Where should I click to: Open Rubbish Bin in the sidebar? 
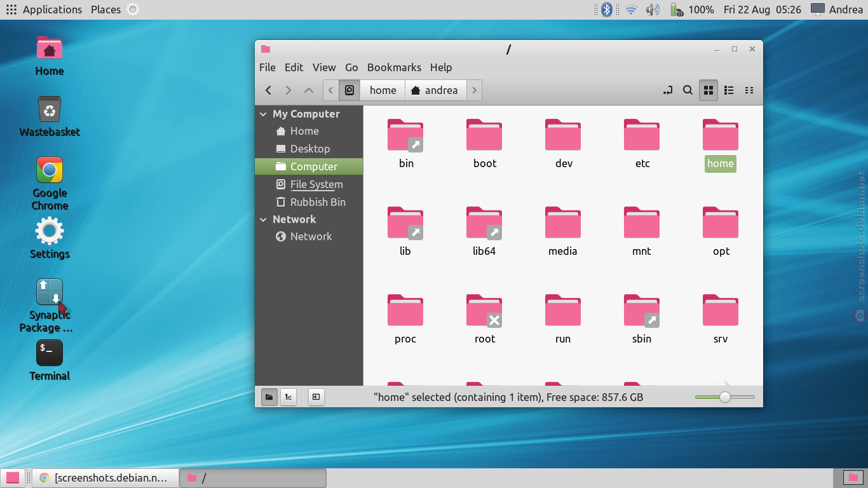(x=309, y=202)
